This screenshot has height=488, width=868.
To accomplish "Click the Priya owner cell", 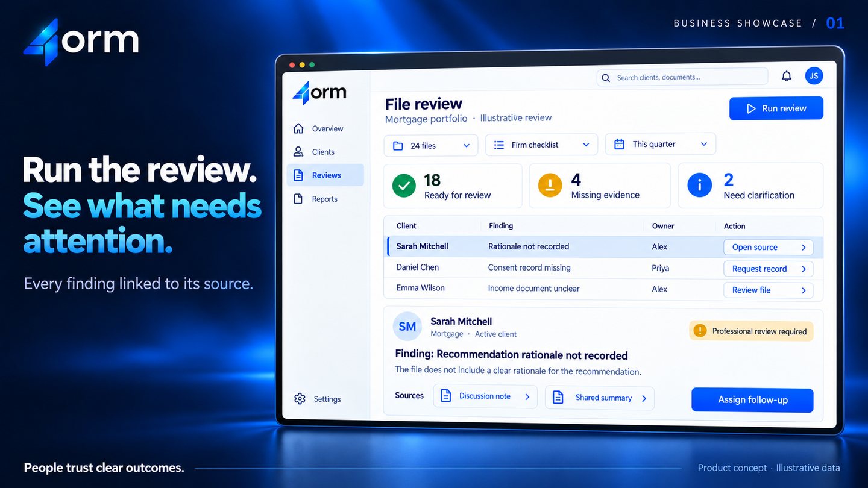I will tap(661, 268).
